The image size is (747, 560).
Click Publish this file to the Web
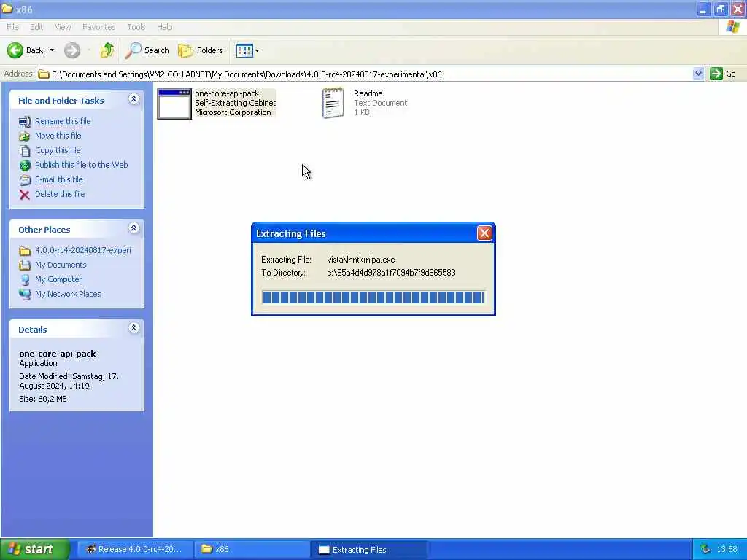coord(82,165)
